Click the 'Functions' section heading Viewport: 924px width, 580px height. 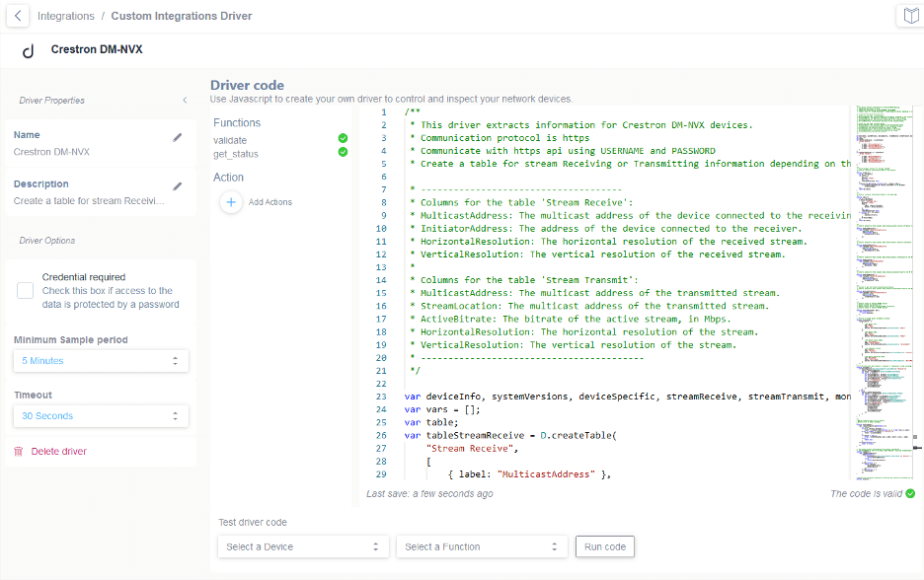[237, 122]
